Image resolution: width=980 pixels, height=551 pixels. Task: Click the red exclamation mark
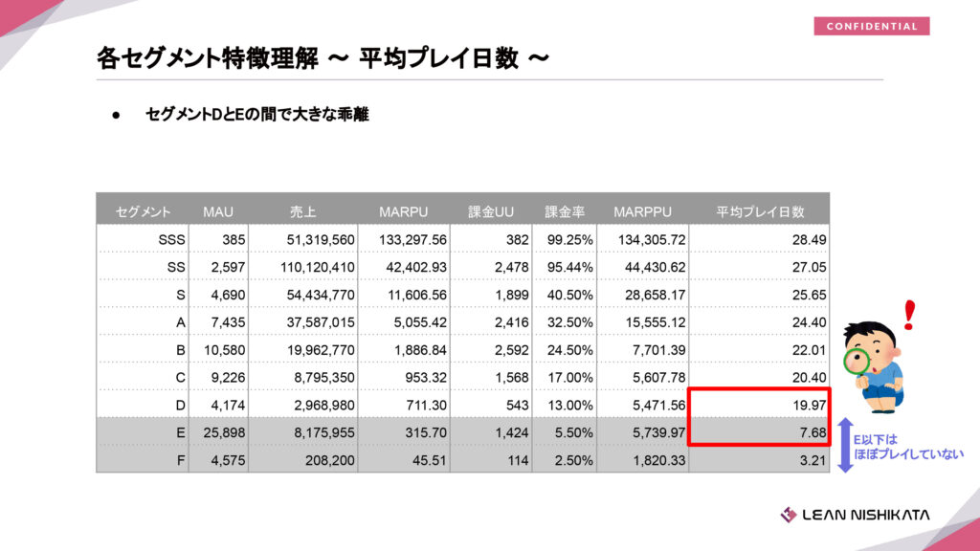coord(908,315)
